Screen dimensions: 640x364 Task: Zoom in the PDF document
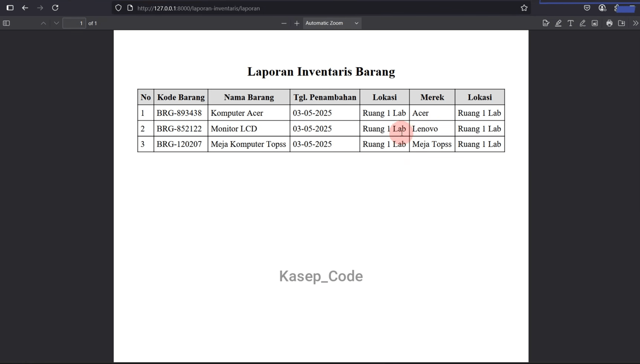tap(297, 23)
